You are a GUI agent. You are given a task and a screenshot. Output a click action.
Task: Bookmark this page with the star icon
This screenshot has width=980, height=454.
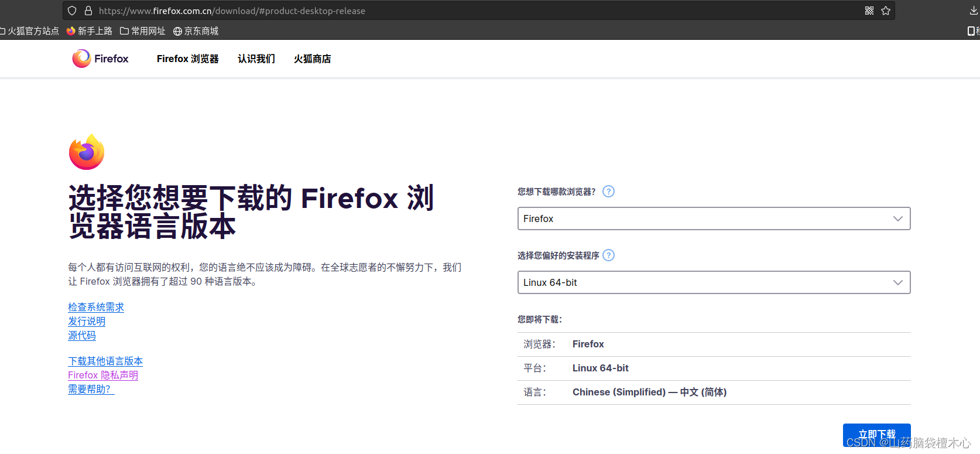(x=886, y=11)
